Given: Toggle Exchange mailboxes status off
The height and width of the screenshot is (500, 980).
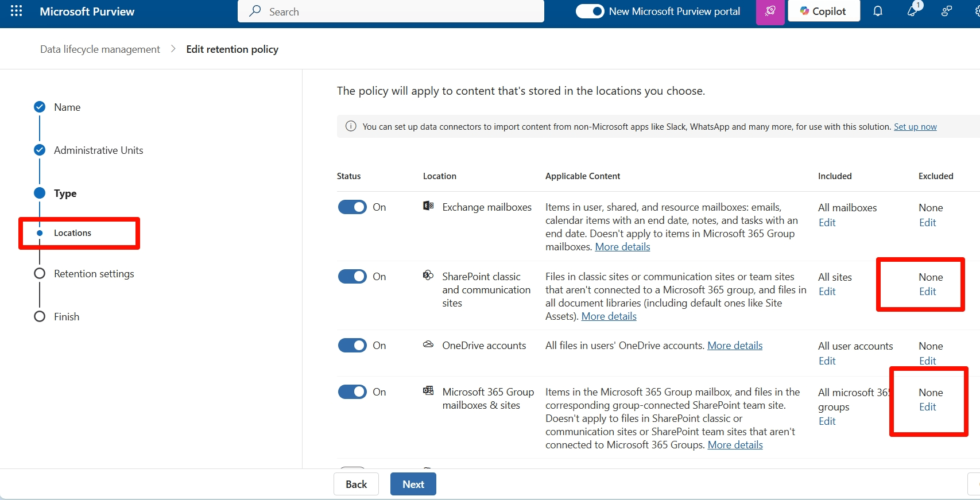Looking at the screenshot, I should (x=353, y=207).
